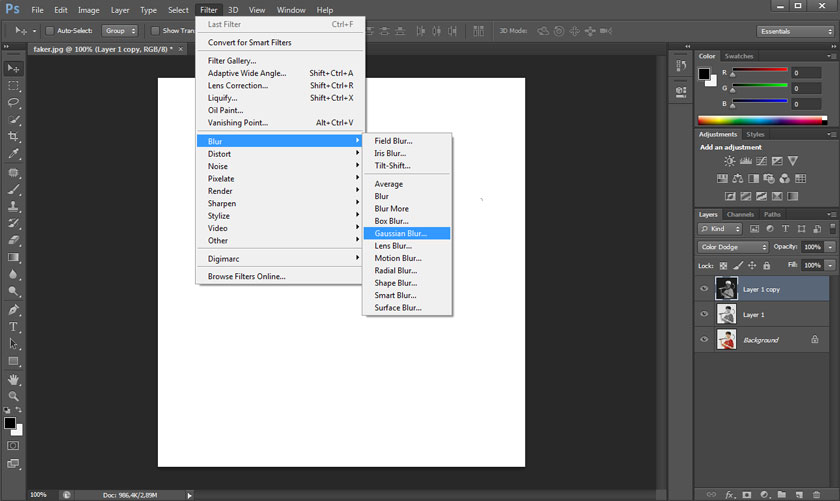The image size is (840, 501).
Task: Select the Pen tool
Action: point(13,310)
